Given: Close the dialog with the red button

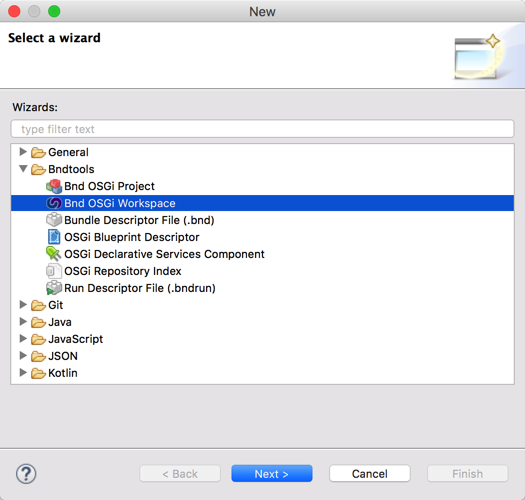Looking at the screenshot, I should point(14,11).
